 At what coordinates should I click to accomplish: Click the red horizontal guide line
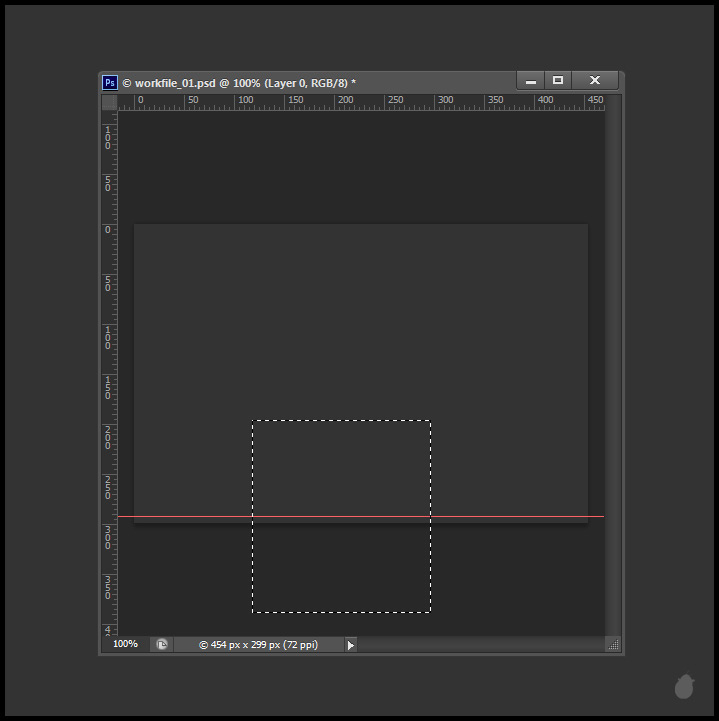(361, 516)
